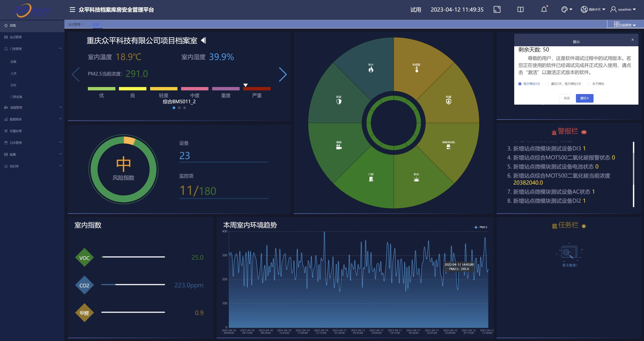This screenshot has width=644, height=341.
Task: Click the 风险指数 risk ring gauge
Action: pyautogui.click(x=123, y=169)
